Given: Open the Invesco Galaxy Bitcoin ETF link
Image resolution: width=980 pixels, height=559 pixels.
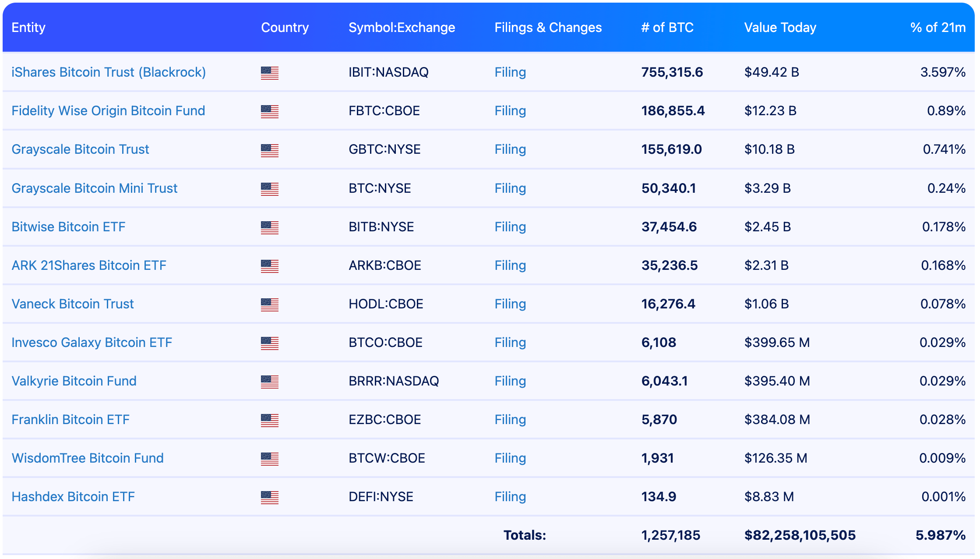Looking at the screenshot, I should [92, 343].
